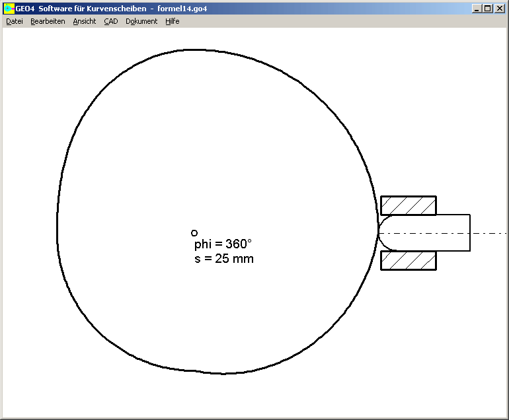This screenshot has width=509, height=420.
Task: Open the Ansicht menu
Action: click(x=84, y=21)
